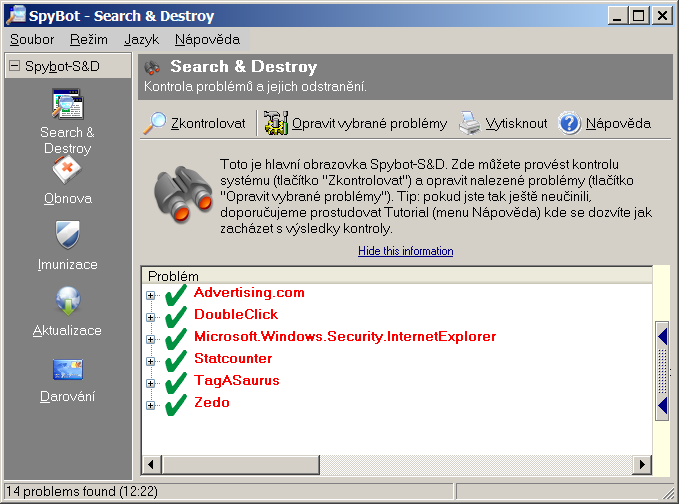Uncheck Microsoft.Windows.Security.InternetExplorer checkmark
This screenshot has width=679, height=504.
(176, 339)
